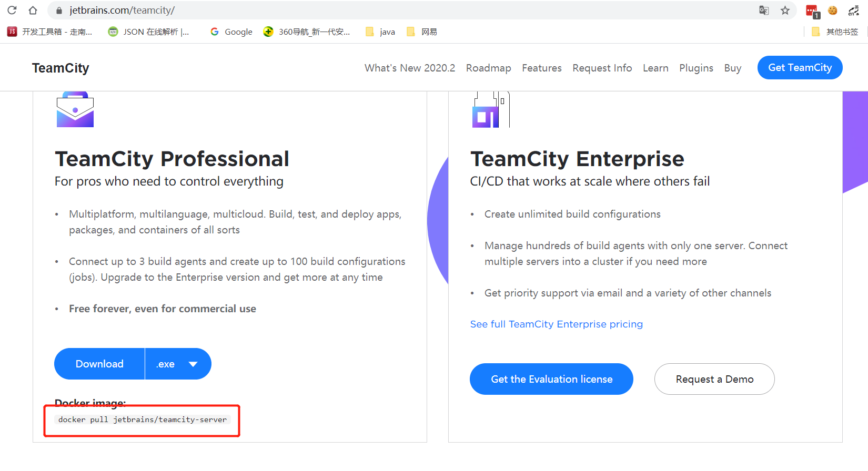
Task: Open the JSON 在线解析 bookmark
Action: [x=148, y=32]
